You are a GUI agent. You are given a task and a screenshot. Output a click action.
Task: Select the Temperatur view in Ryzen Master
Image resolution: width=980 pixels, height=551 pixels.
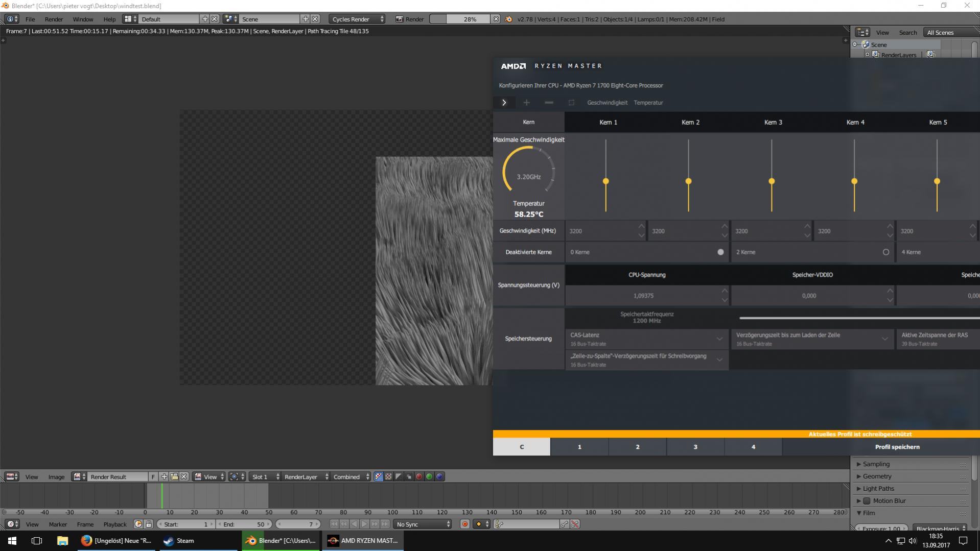pos(648,103)
